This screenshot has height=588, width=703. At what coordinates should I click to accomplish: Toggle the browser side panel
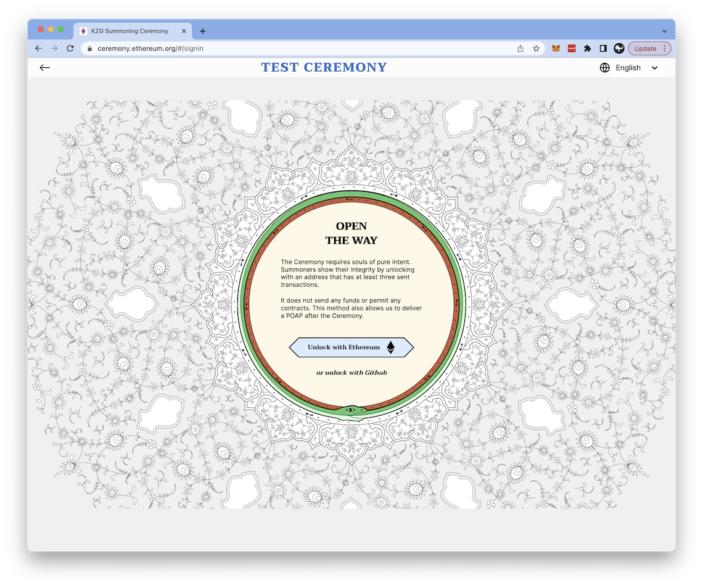(603, 48)
